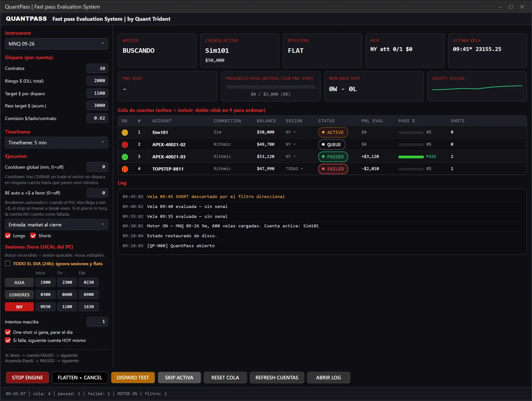
Task: Open the session dropdown for APEX-40021-02
Action: 291,144
